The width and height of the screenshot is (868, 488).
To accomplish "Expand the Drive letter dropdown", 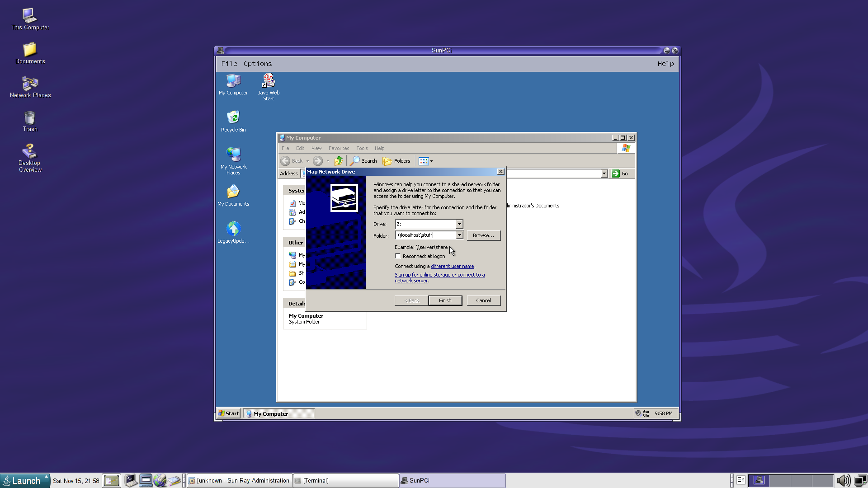I will pos(459,224).
